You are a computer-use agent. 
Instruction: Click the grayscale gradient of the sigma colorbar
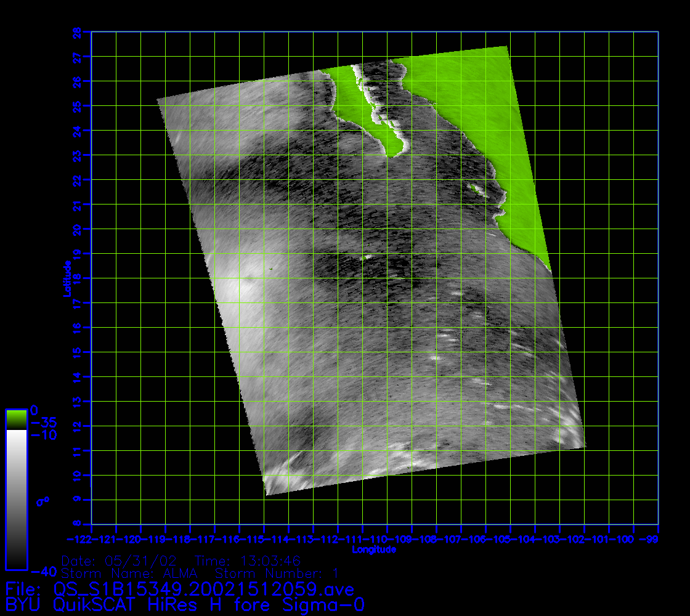coord(16,499)
